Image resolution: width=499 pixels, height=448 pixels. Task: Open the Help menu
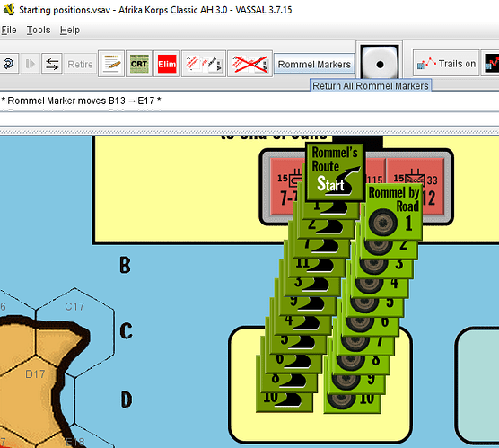tap(70, 30)
